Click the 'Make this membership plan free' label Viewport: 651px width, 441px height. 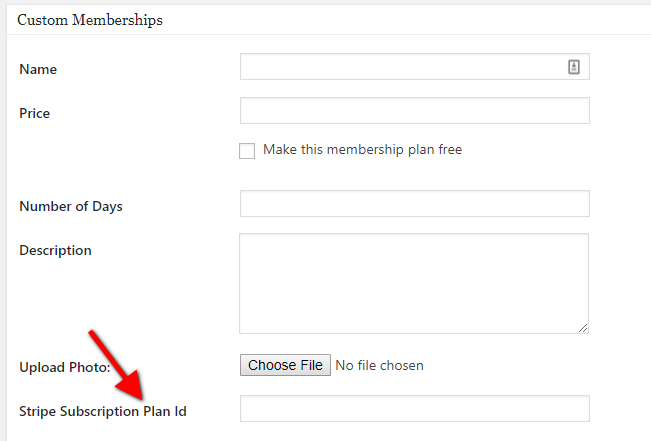362,150
